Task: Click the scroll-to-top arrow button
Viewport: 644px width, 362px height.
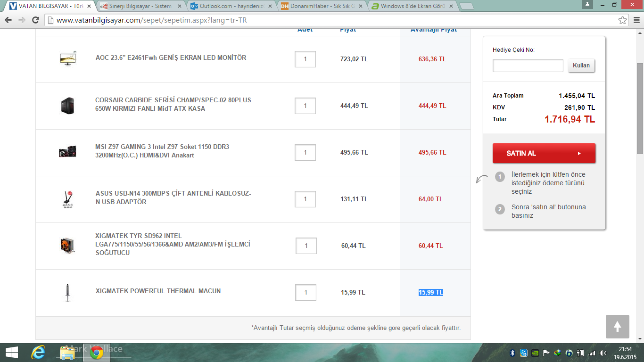Action: (618, 327)
